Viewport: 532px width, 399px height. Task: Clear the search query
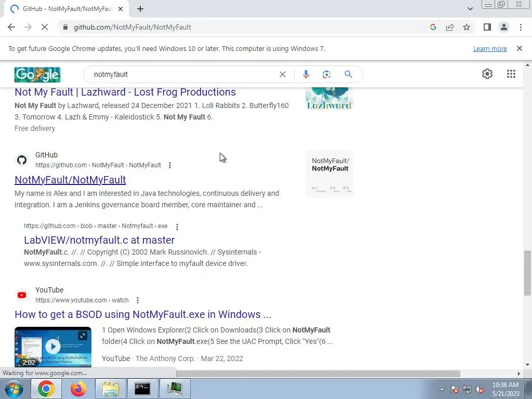pyautogui.click(x=282, y=74)
